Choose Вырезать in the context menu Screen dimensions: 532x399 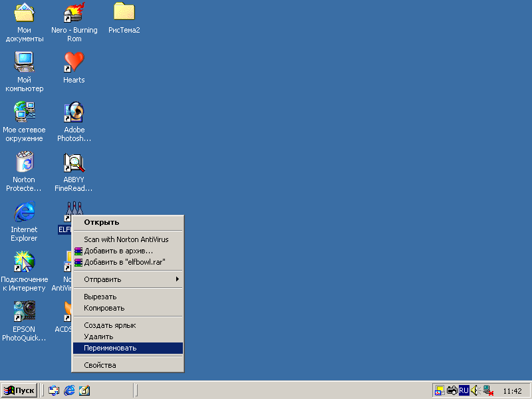tap(128, 297)
